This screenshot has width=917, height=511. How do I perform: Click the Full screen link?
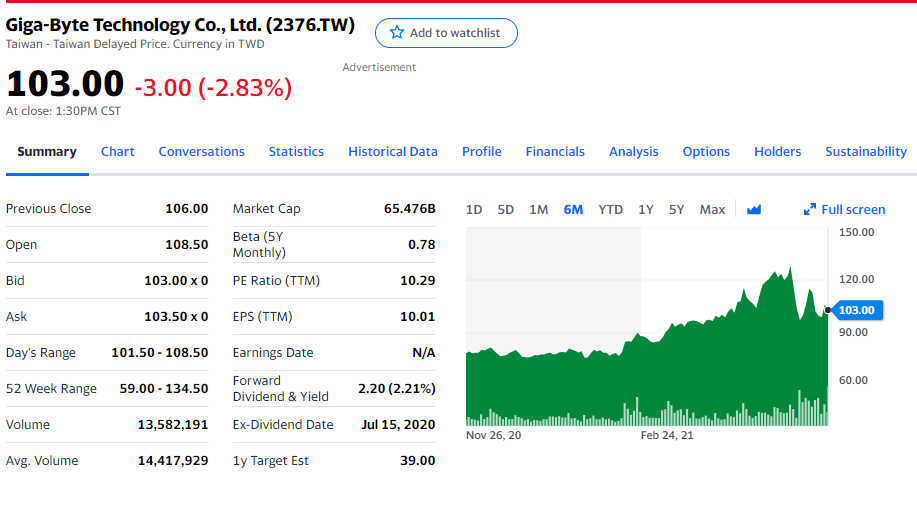point(844,209)
